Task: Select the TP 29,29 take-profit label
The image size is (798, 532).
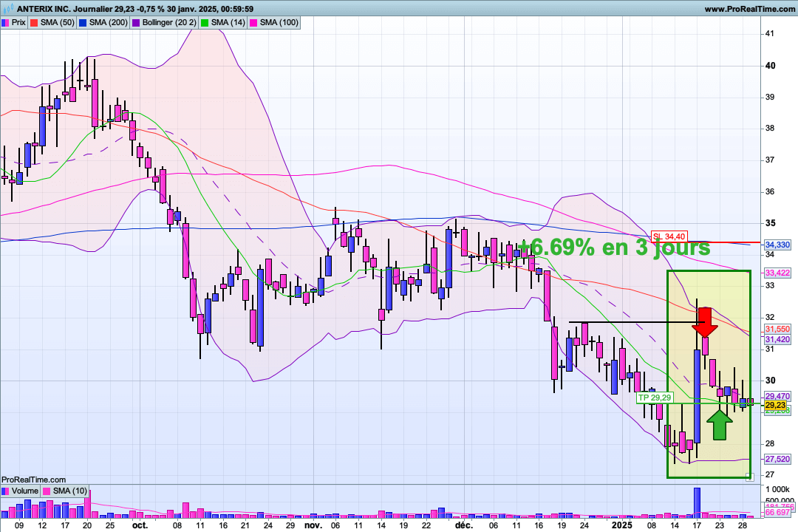Action: (655, 398)
